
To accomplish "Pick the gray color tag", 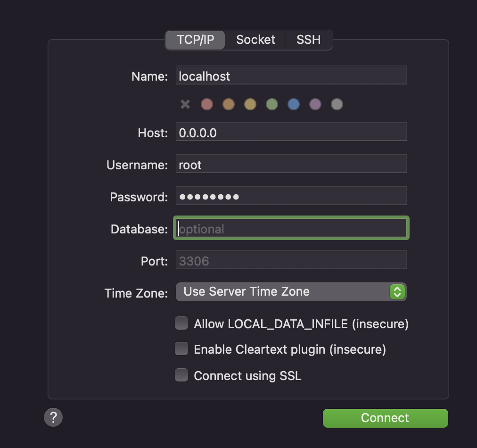I will point(337,104).
